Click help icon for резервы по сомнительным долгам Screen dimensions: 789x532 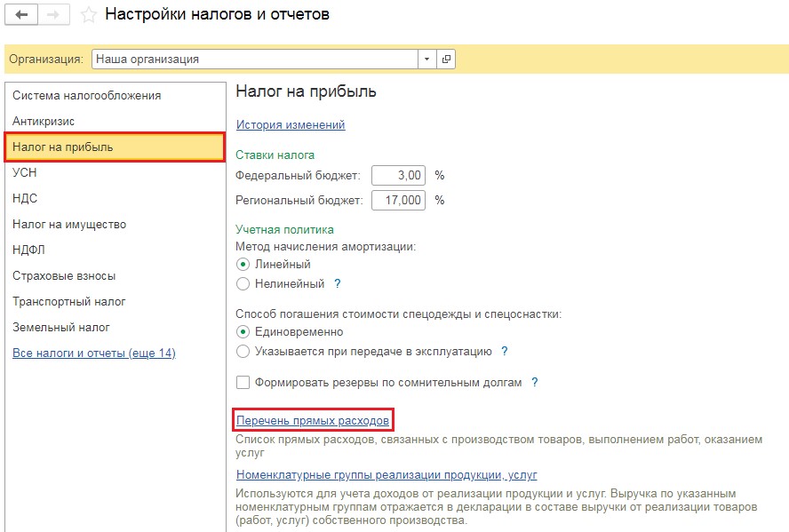point(535,383)
